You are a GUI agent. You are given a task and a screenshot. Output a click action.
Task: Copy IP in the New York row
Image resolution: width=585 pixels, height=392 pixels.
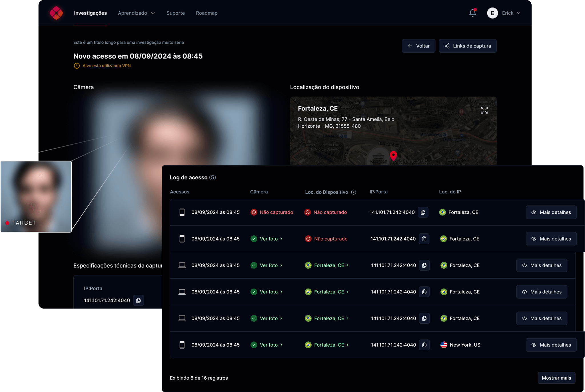[424, 345]
